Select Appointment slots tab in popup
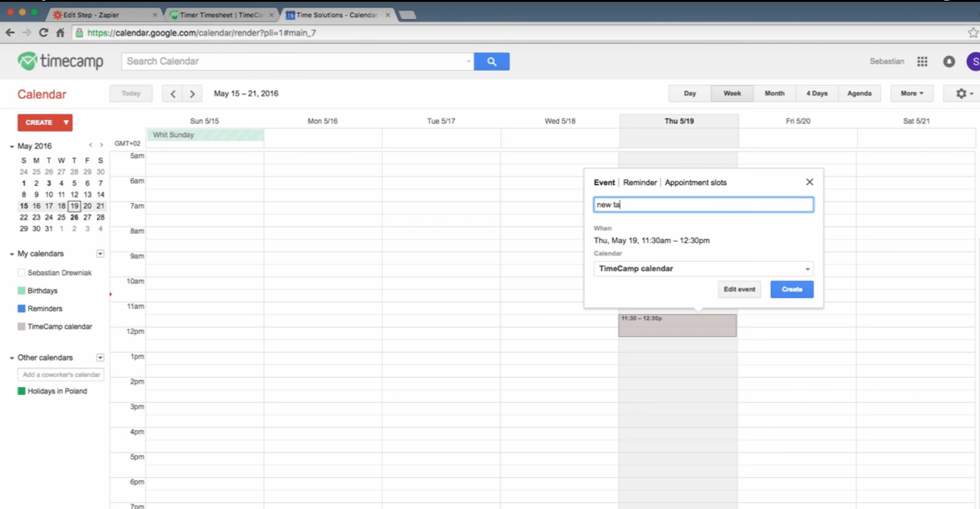This screenshot has width=980, height=509. pyautogui.click(x=695, y=183)
